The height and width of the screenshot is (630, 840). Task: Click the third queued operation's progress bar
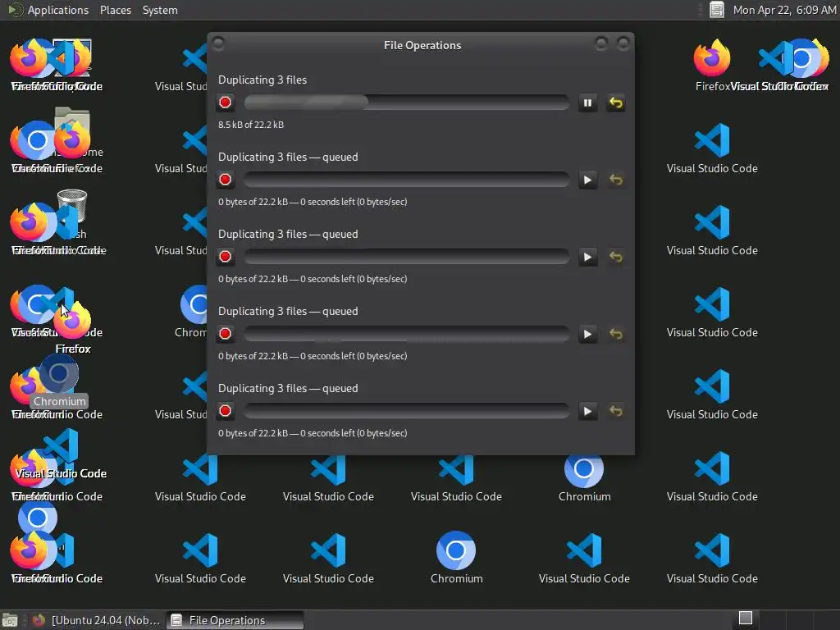(x=407, y=334)
